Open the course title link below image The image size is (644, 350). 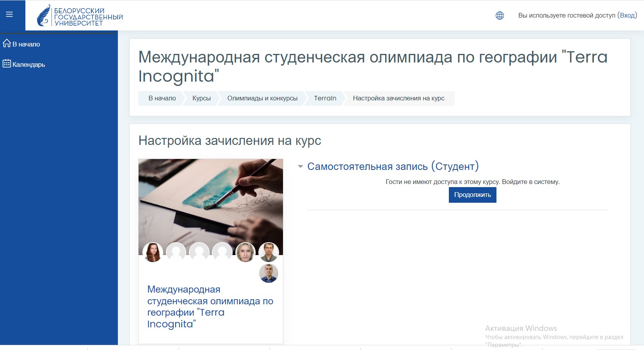coord(210,307)
